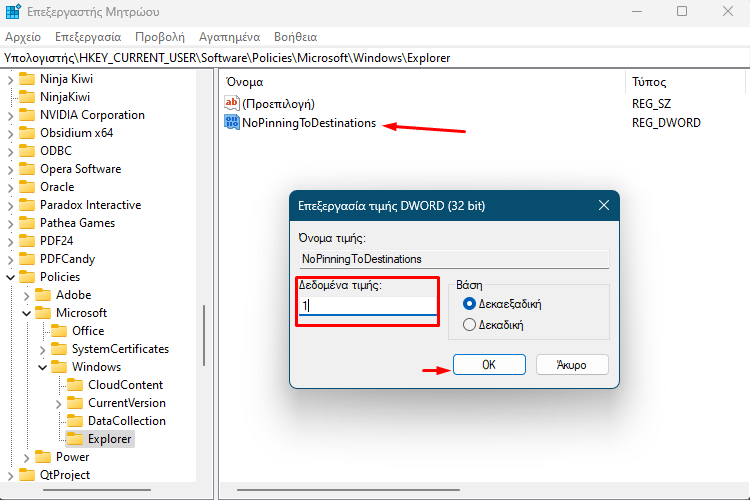Click the NVIDIA Corporation folder icon
This screenshot has width=750, height=500.
(x=27, y=115)
